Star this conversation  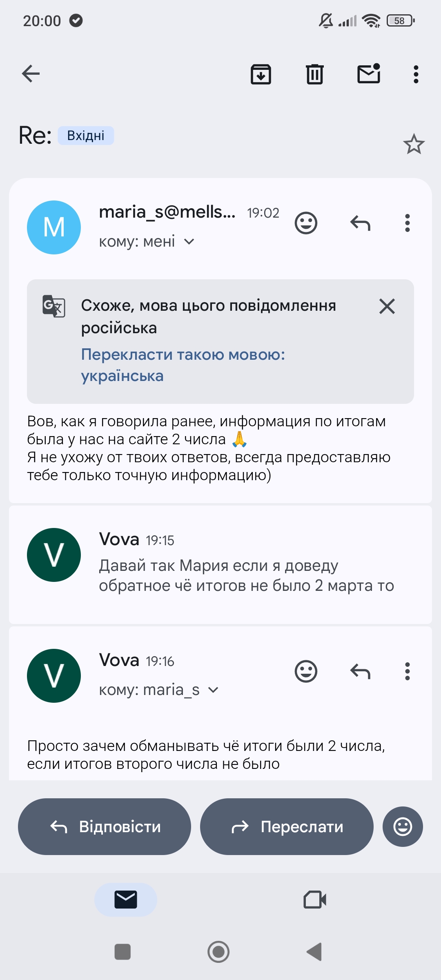414,144
